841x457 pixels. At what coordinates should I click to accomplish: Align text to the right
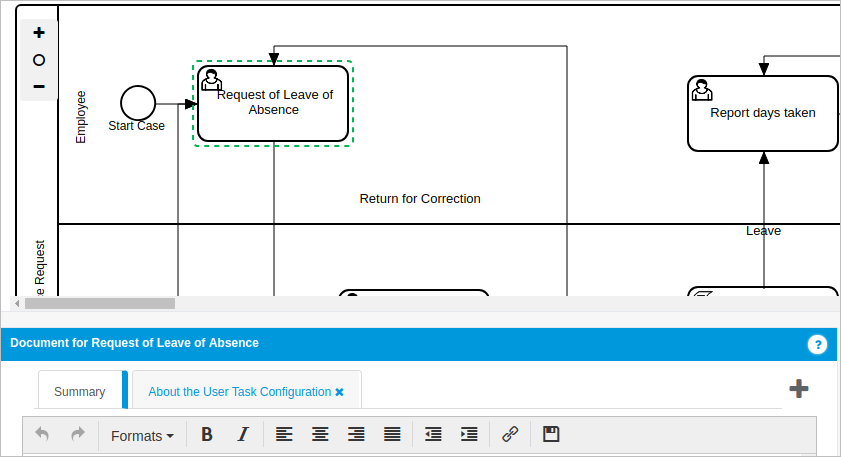pyautogui.click(x=356, y=434)
